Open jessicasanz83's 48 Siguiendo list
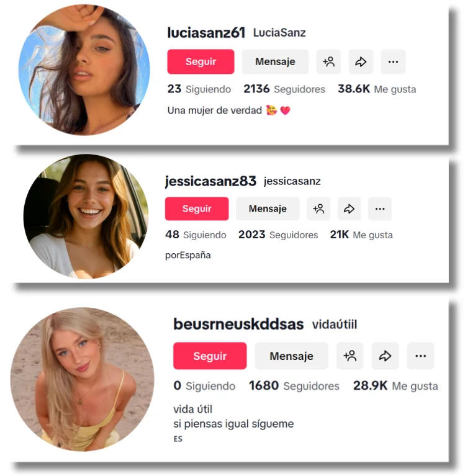 pyautogui.click(x=196, y=235)
